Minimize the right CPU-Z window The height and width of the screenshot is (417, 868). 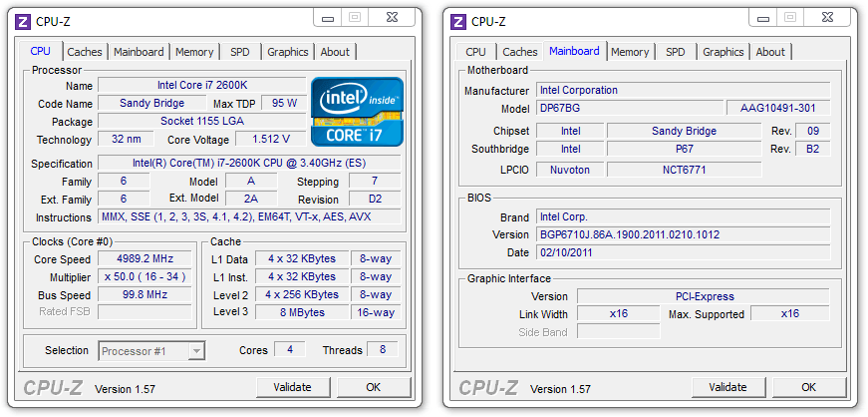(x=764, y=18)
